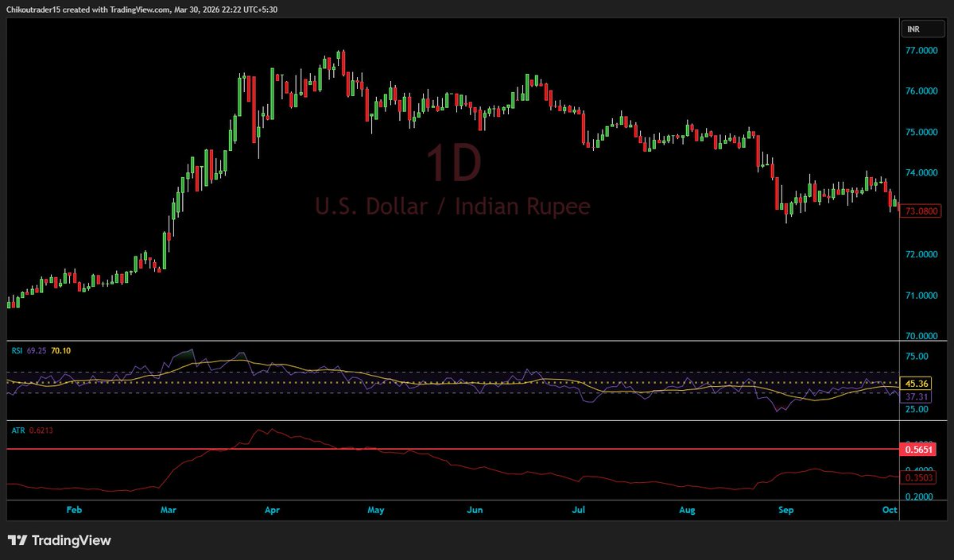This screenshot has width=954, height=560.
Task: Click the red 0.5651 ATR level tag
Action: (x=918, y=449)
